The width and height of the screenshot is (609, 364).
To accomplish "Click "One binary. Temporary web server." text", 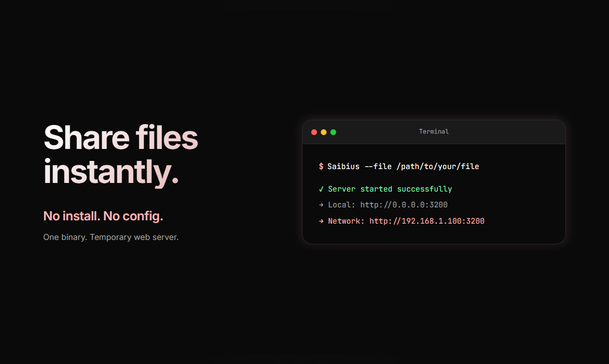I will [111, 237].
